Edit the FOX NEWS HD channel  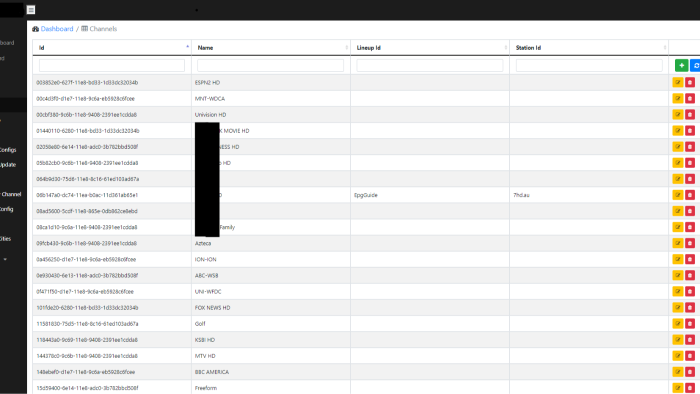pos(678,307)
